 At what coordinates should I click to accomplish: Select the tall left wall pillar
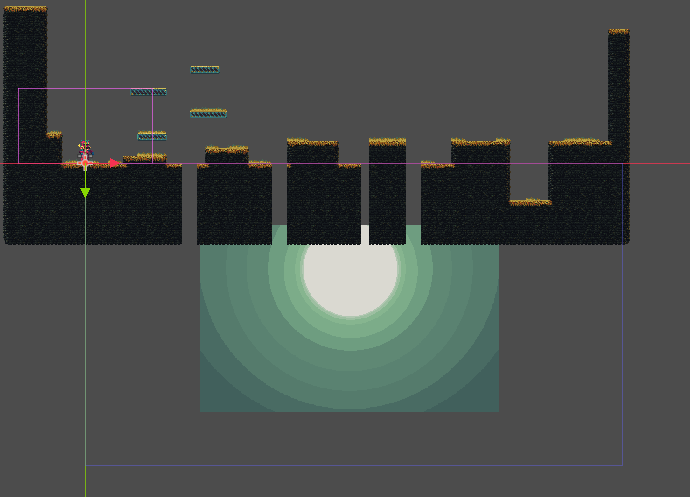point(25,80)
